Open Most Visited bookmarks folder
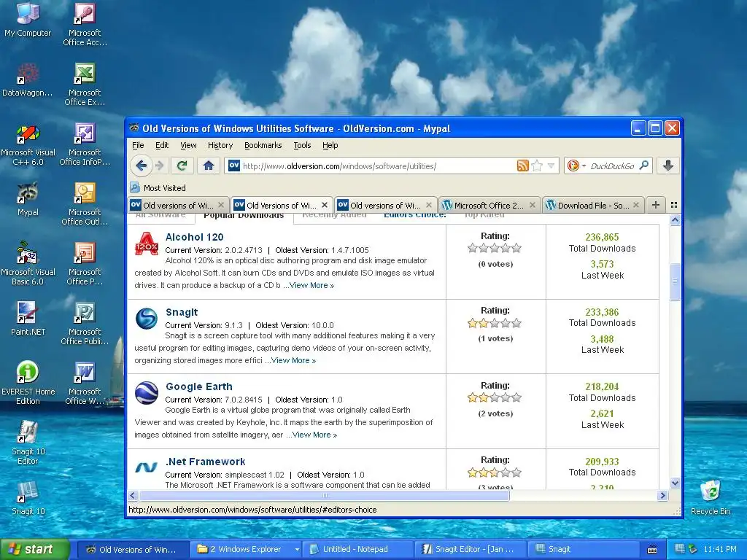747x560 pixels. pyautogui.click(x=158, y=188)
